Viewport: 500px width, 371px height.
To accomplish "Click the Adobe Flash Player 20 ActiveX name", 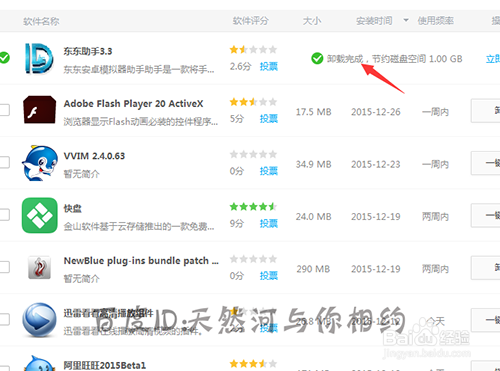I will pos(133,104).
